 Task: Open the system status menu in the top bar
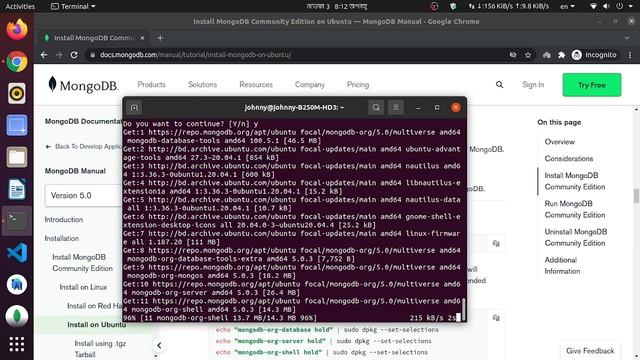click(611, 7)
